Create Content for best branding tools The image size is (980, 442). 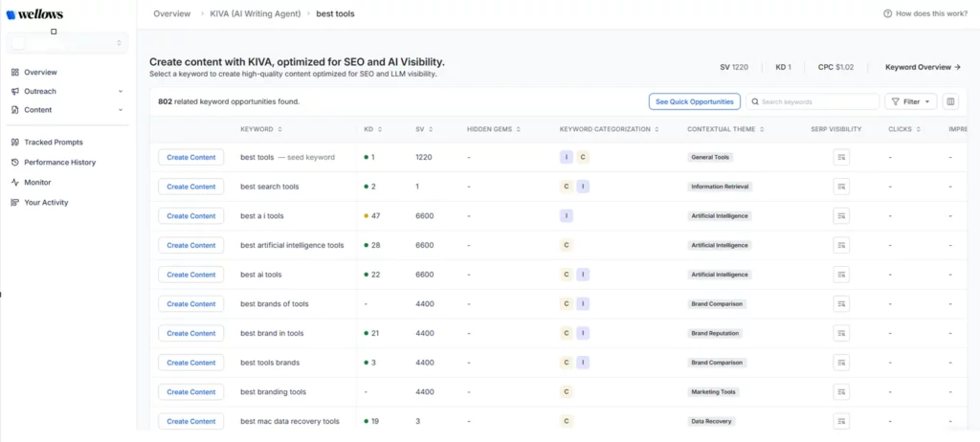190,392
